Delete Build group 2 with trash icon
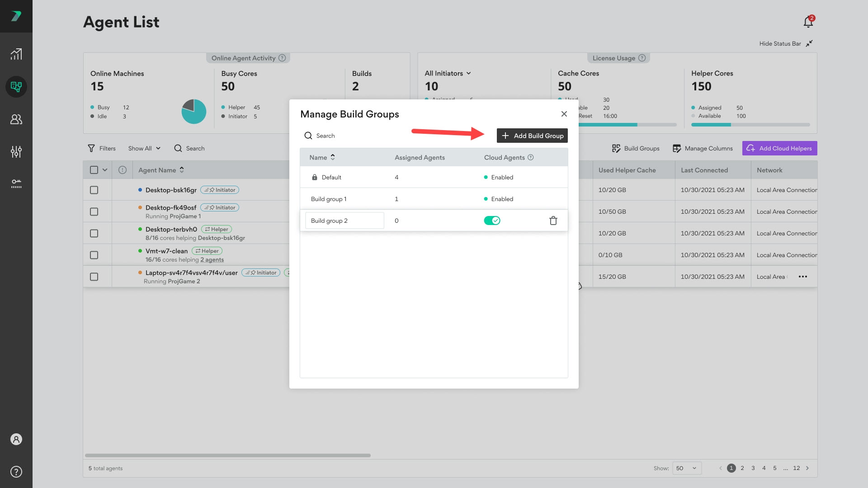Image resolution: width=868 pixels, height=488 pixels. [x=553, y=221]
